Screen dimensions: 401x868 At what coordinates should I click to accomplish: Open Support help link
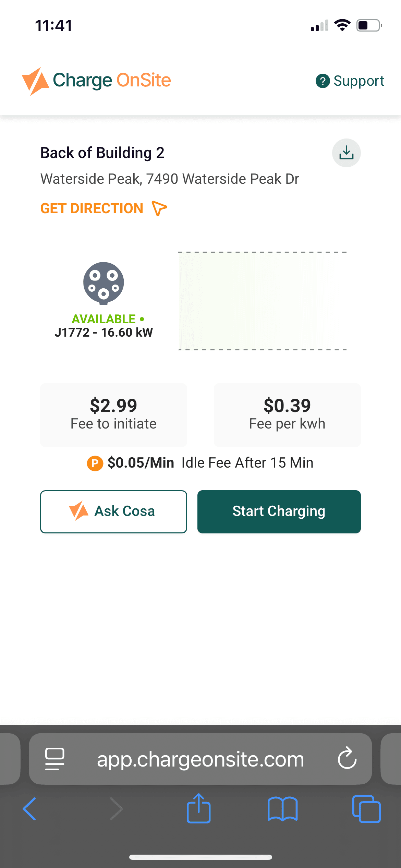350,81
